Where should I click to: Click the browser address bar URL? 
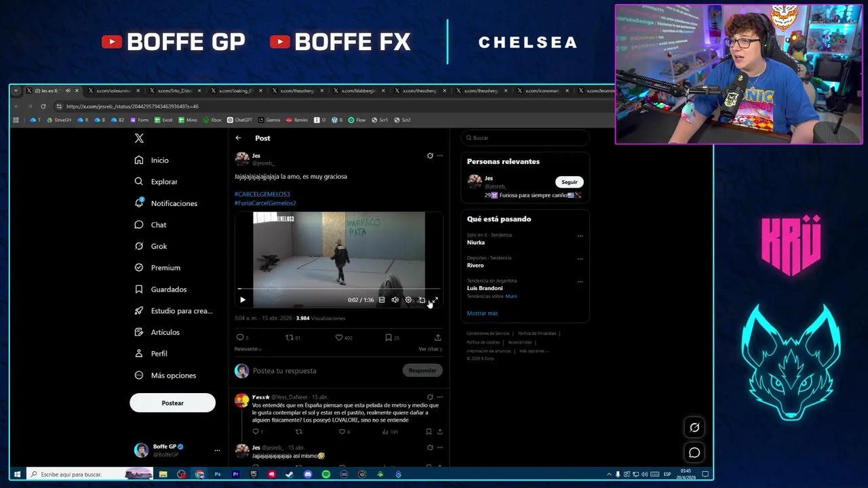pyautogui.click(x=132, y=106)
